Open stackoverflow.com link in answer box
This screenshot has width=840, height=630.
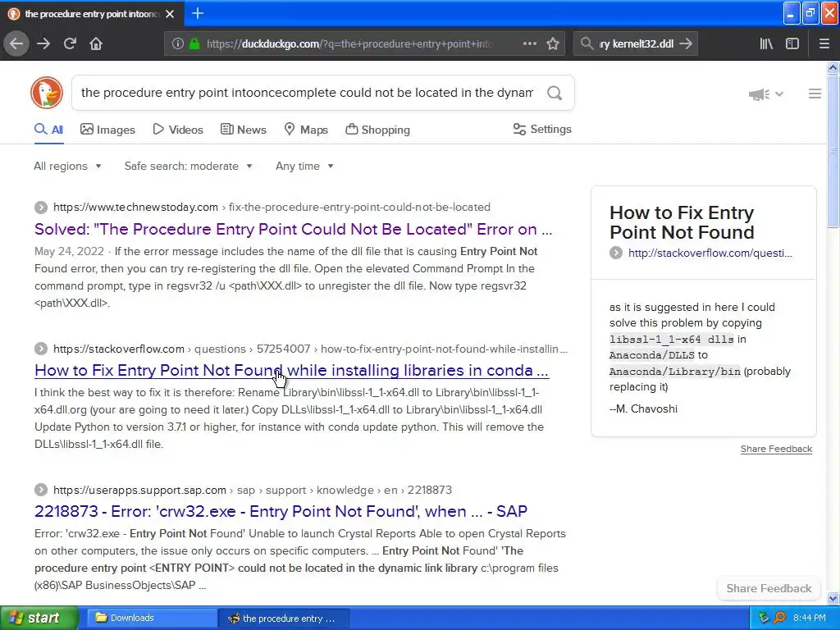pos(710,253)
